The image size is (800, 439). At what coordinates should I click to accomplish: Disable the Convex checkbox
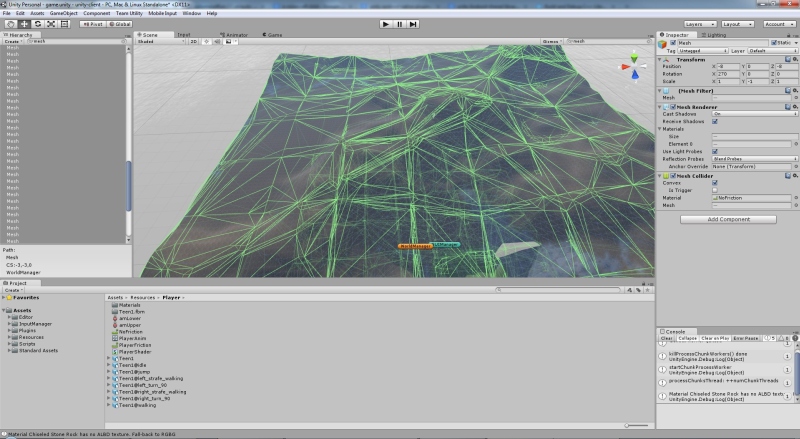coord(715,182)
